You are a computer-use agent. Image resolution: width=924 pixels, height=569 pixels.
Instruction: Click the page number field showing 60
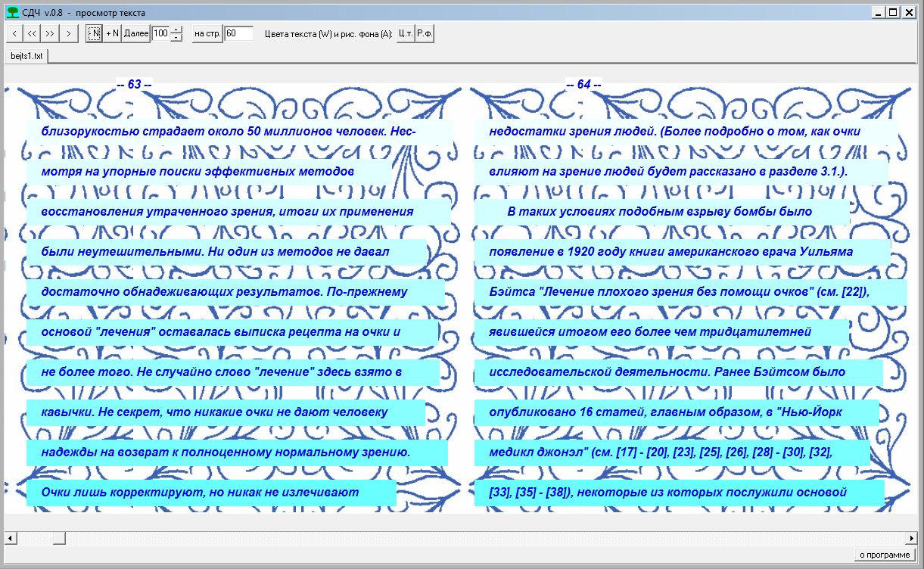238,33
